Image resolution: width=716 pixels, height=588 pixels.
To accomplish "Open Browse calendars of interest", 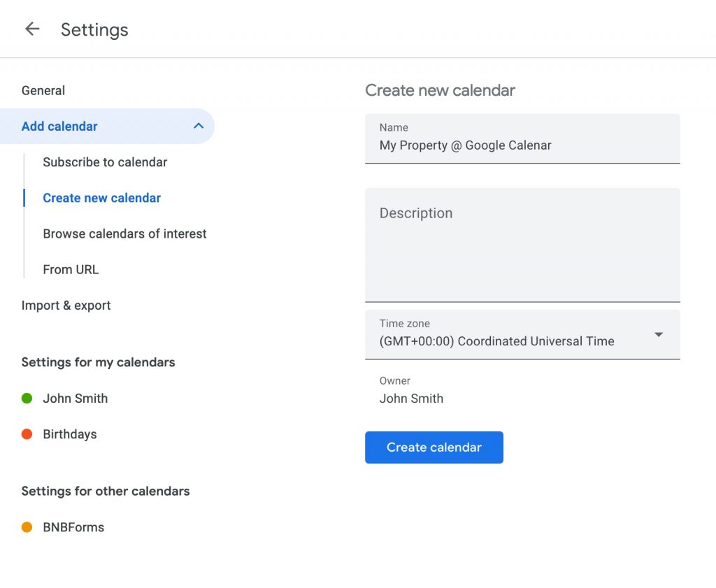I will (x=124, y=234).
